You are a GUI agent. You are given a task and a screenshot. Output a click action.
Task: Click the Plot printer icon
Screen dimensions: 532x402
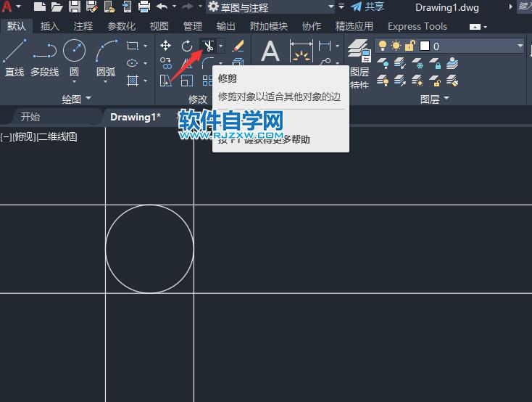tap(144, 7)
